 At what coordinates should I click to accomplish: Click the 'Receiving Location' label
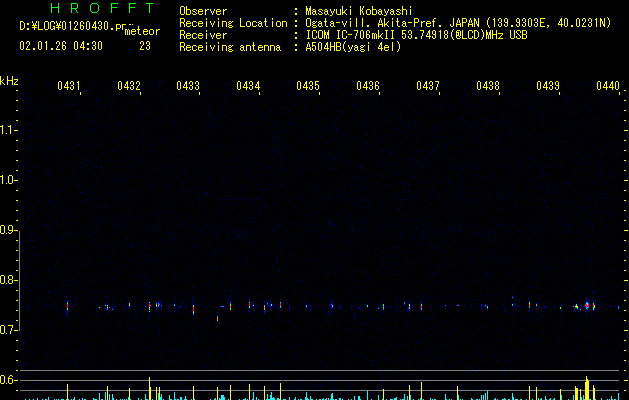pyautogui.click(x=233, y=23)
